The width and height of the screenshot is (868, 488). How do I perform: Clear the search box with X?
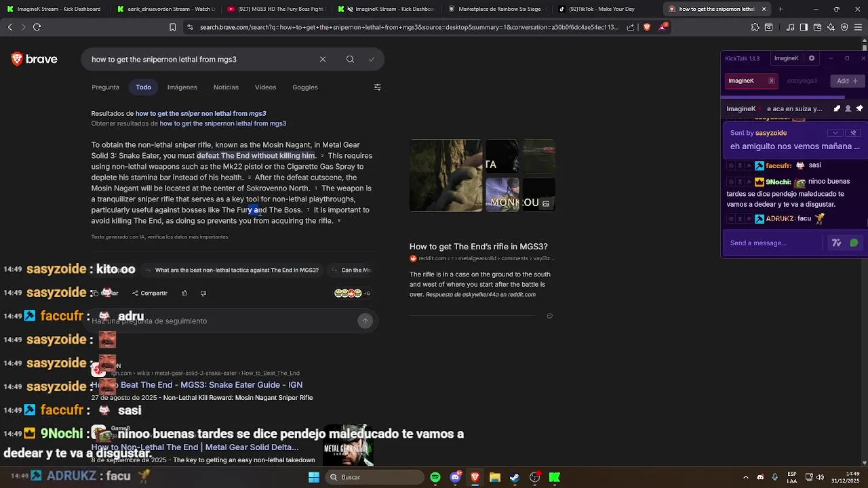coord(323,60)
